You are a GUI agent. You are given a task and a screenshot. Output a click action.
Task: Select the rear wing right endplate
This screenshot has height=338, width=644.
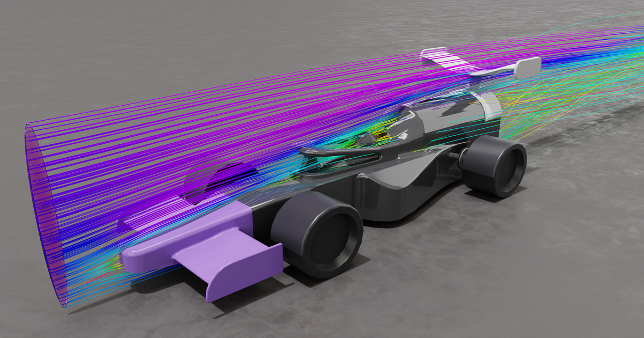pyautogui.click(x=527, y=67)
